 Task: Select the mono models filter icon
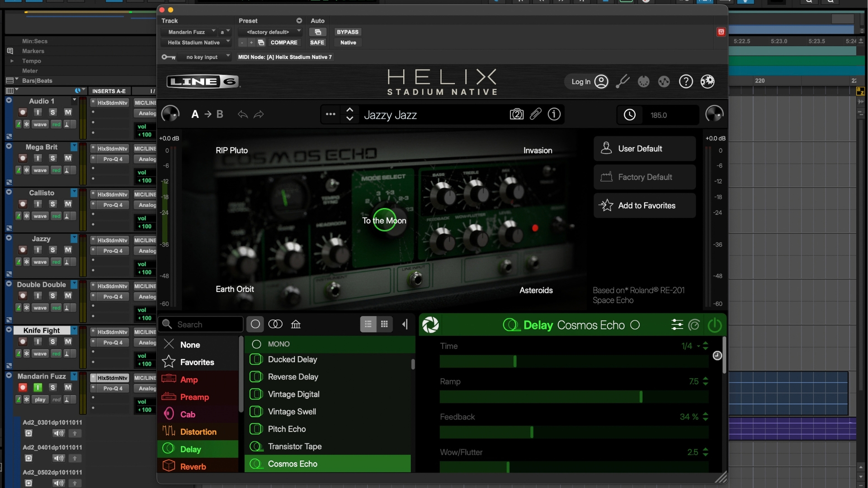(255, 324)
